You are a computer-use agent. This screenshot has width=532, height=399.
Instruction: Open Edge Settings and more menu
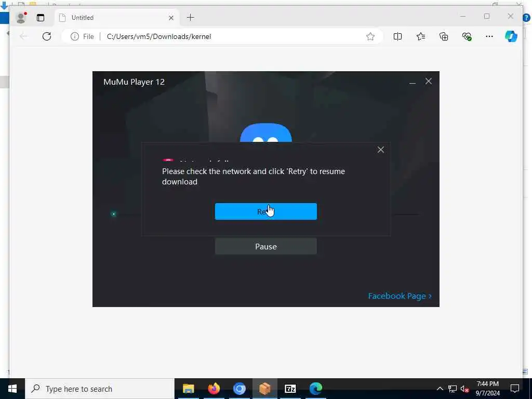(x=489, y=36)
